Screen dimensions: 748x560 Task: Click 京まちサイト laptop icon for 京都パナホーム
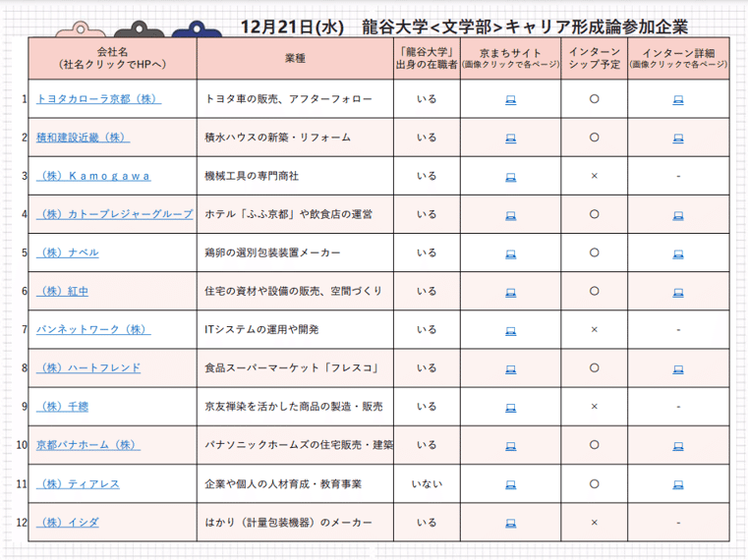510,446
